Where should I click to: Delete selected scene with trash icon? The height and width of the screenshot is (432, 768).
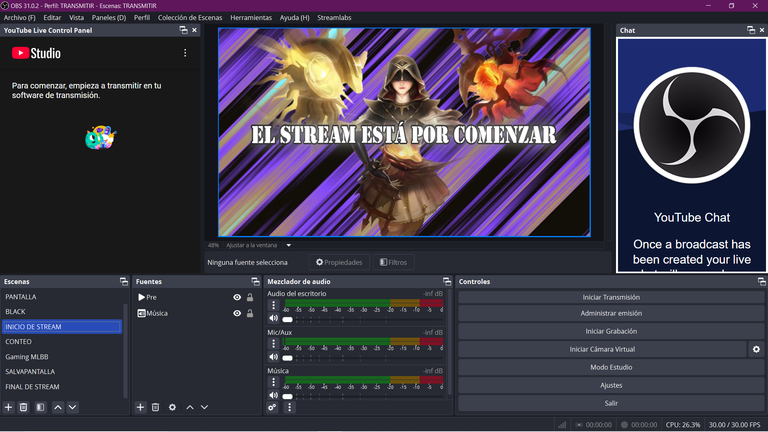pyautogui.click(x=24, y=407)
